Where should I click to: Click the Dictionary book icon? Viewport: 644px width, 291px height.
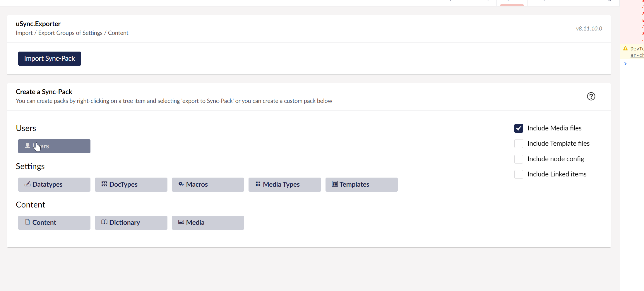[x=104, y=222]
